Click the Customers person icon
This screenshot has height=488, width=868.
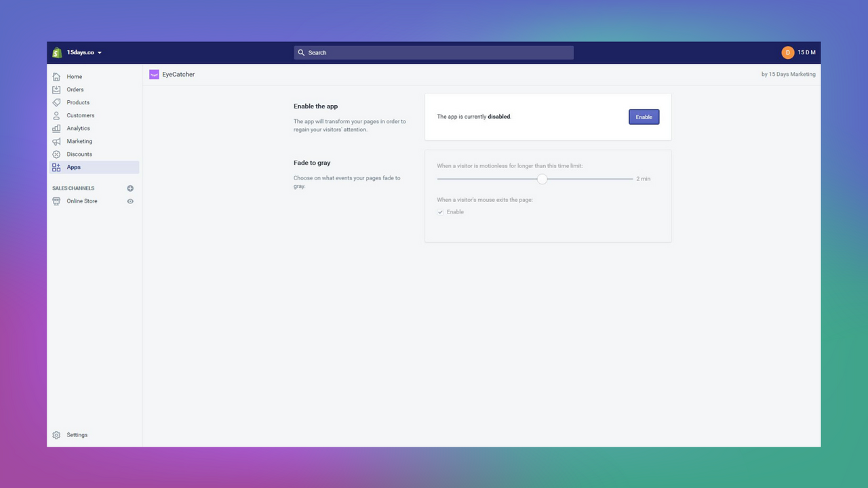point(56,115)
